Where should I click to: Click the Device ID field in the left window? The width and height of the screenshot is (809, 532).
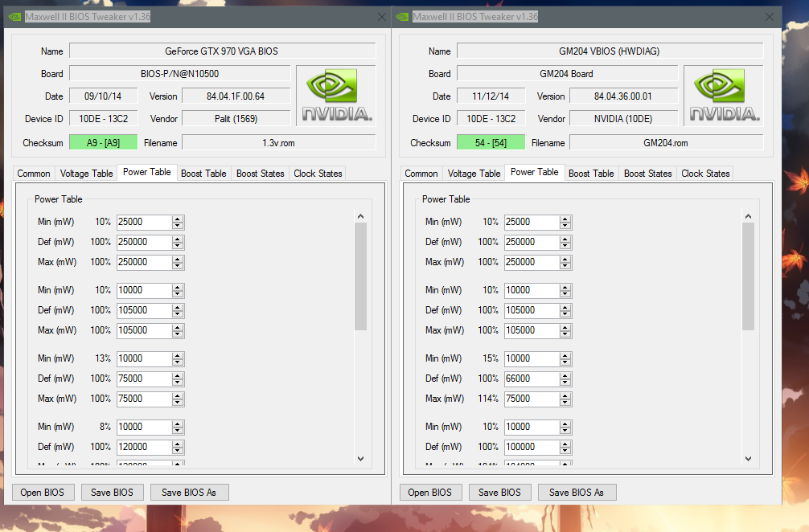pos(103,119)
